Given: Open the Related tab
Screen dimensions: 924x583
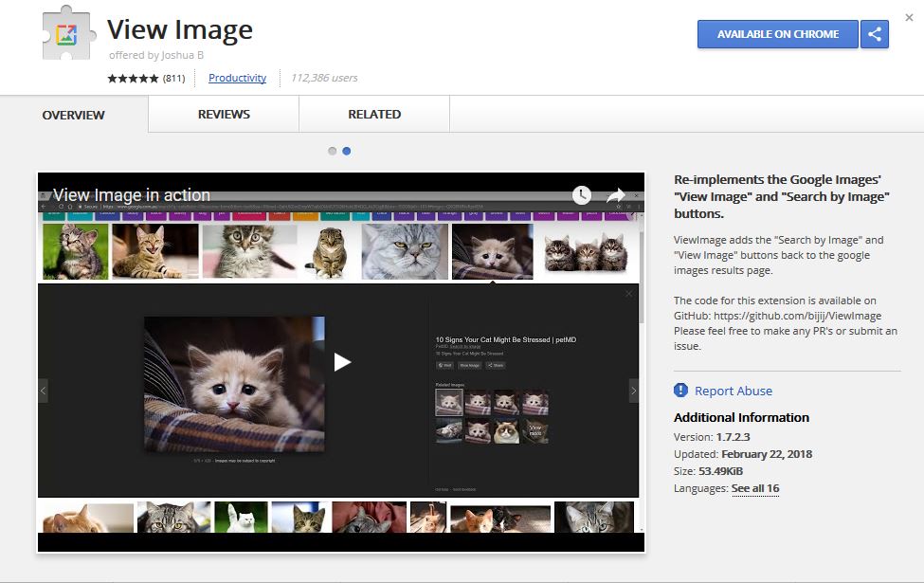Looking at the screenshot, I should [x=373, y=114].
